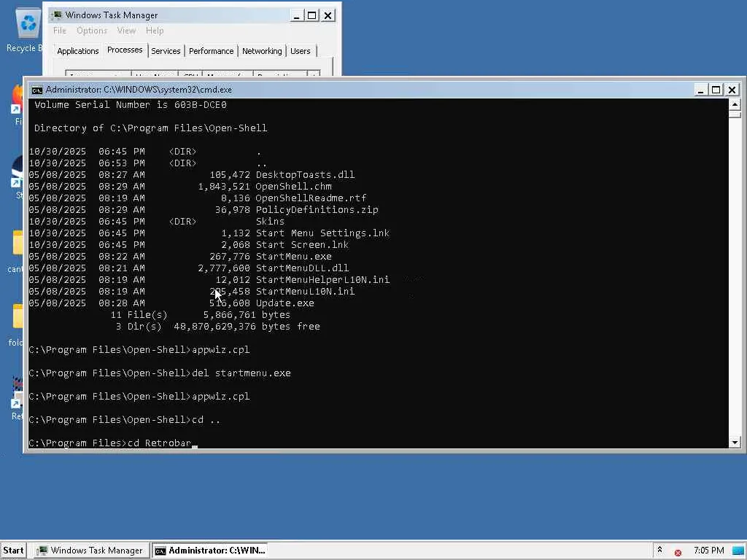Select Administrator cmd taskbar button
Screen dimensions: 747x560
click(x=210, y=551)
